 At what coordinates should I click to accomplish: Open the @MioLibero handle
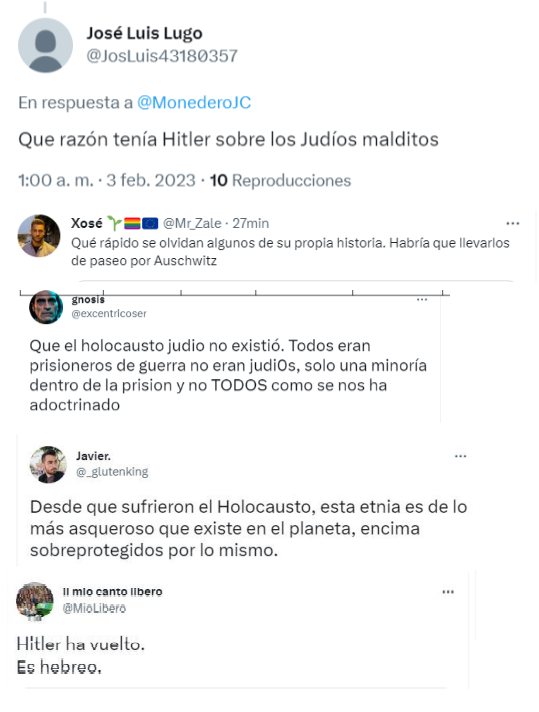point(94,608)
